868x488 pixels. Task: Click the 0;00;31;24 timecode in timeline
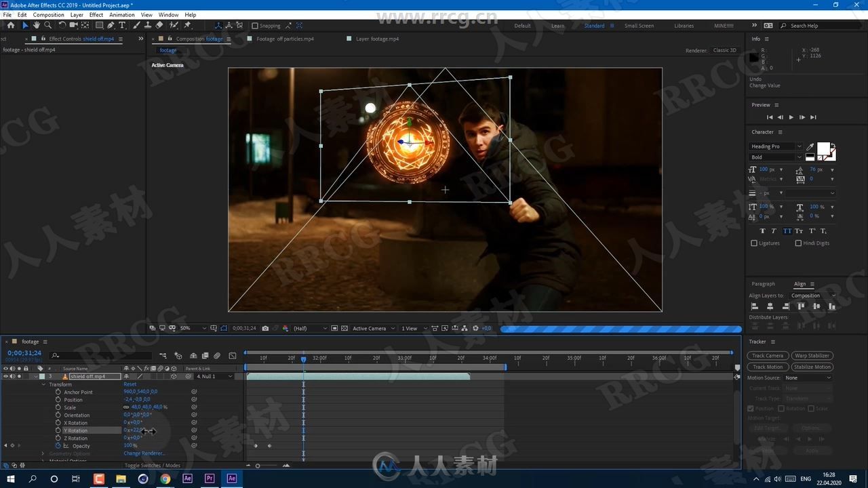24,352
